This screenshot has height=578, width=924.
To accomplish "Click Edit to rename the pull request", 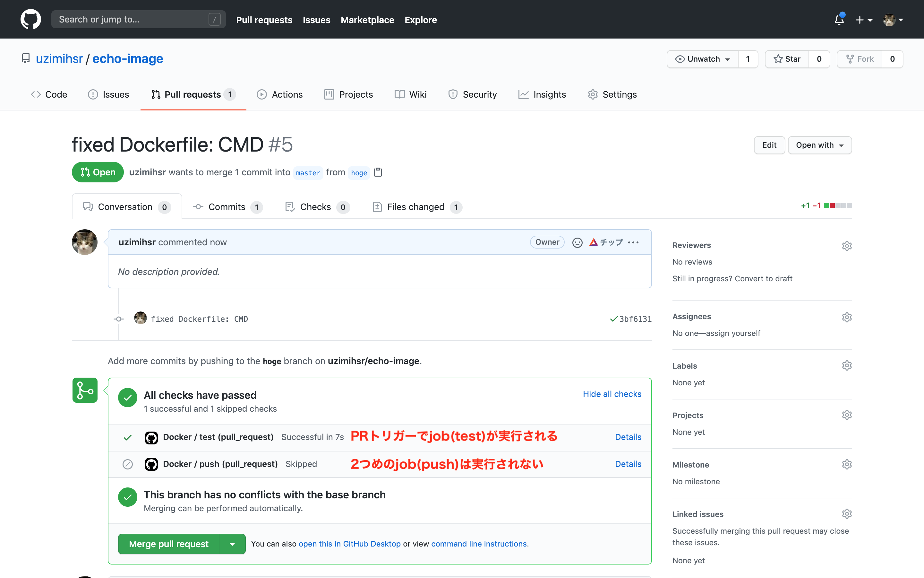I will click(769, 145).
